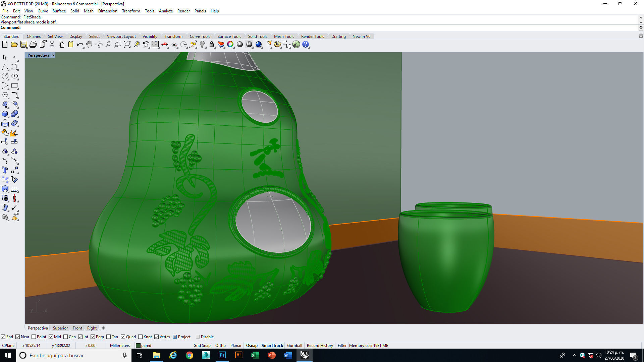Click the Boolean Union spheres icon
644x362 pixels.
click(14, 114)
